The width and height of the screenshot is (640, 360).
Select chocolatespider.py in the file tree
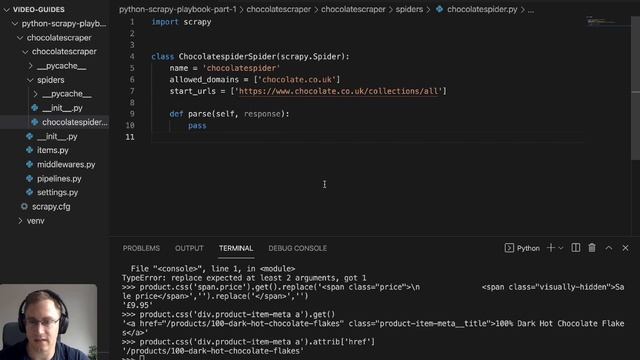point(75,122)
